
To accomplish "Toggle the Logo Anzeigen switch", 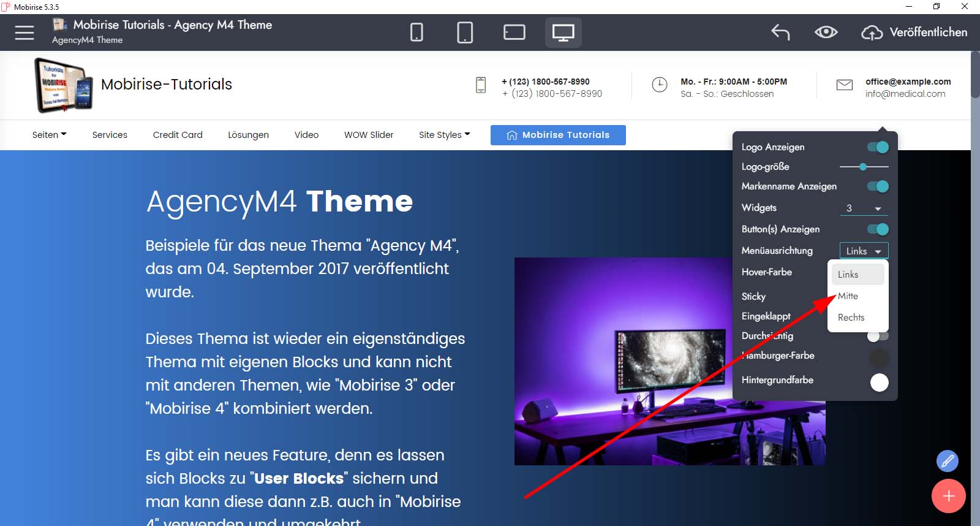I will tap(878, 147).
